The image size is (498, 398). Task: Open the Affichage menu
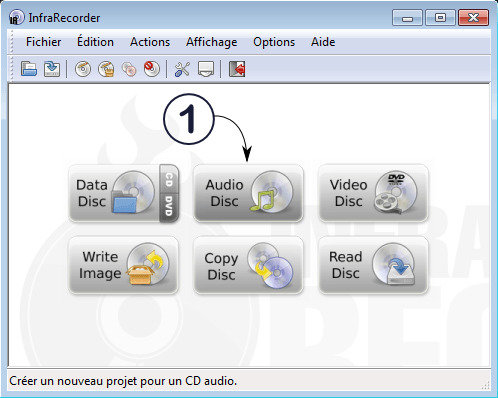pos(212,42)
